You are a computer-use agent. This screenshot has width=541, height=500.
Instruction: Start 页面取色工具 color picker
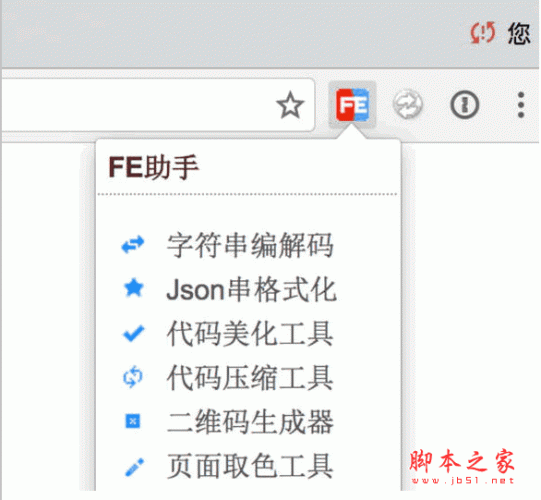click(250, 466)
